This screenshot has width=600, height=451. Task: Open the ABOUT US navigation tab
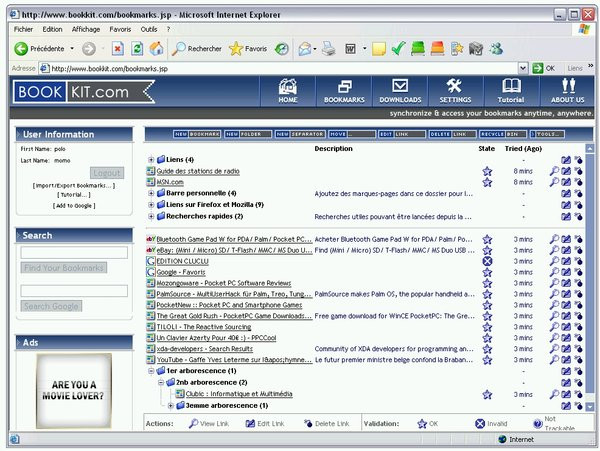point(567,91)
